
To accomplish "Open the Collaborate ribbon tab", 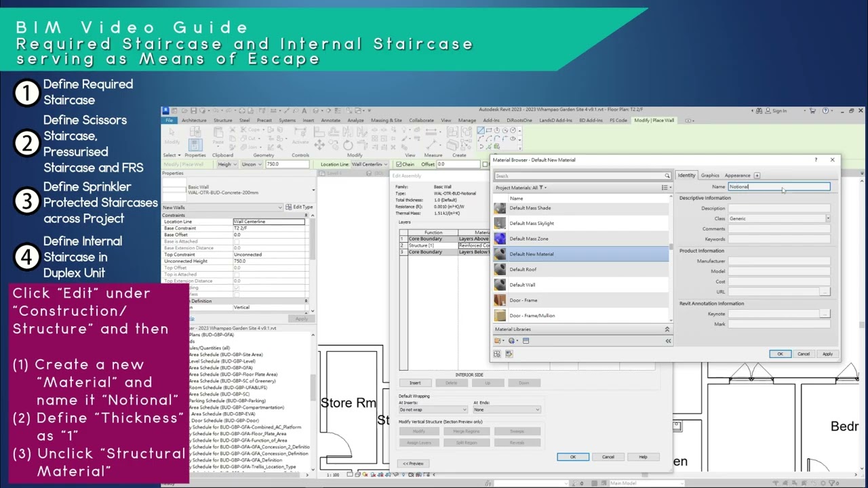I will tap(421, 121).
